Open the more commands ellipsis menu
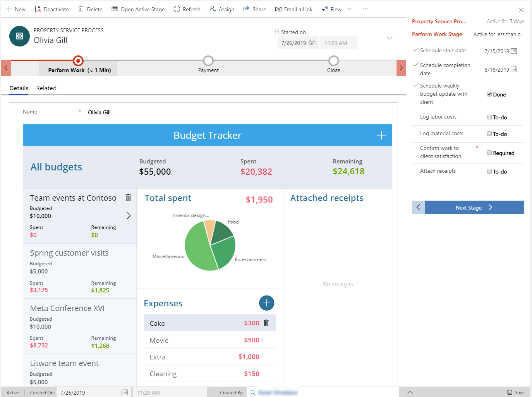 [x=365, y=9]
